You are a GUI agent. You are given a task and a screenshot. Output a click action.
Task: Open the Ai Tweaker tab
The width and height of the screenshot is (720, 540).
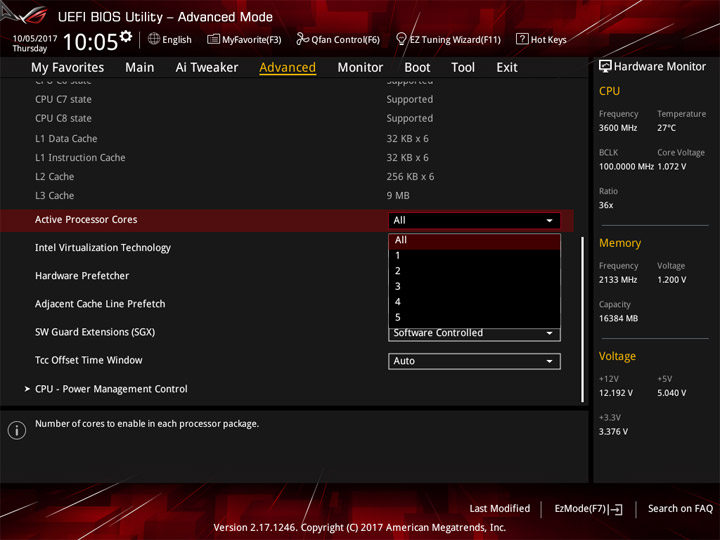coord(207,68)
